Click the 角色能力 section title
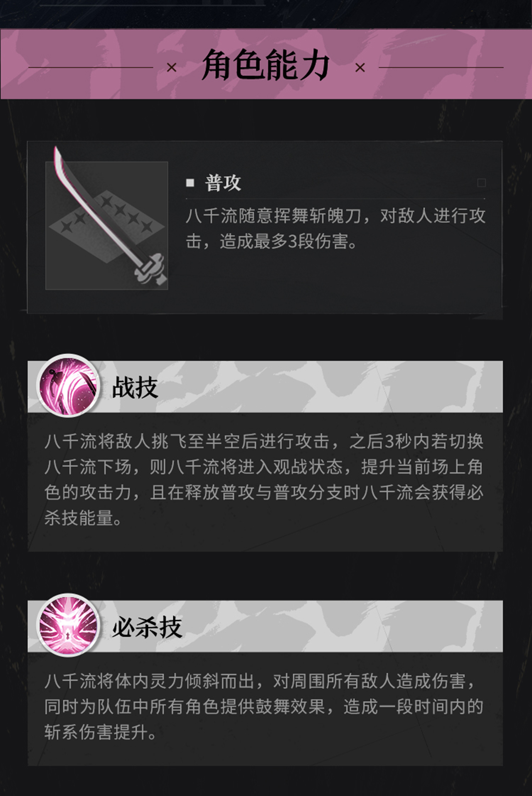This screenshot has width=532, height=796. [x=266, y=65]
